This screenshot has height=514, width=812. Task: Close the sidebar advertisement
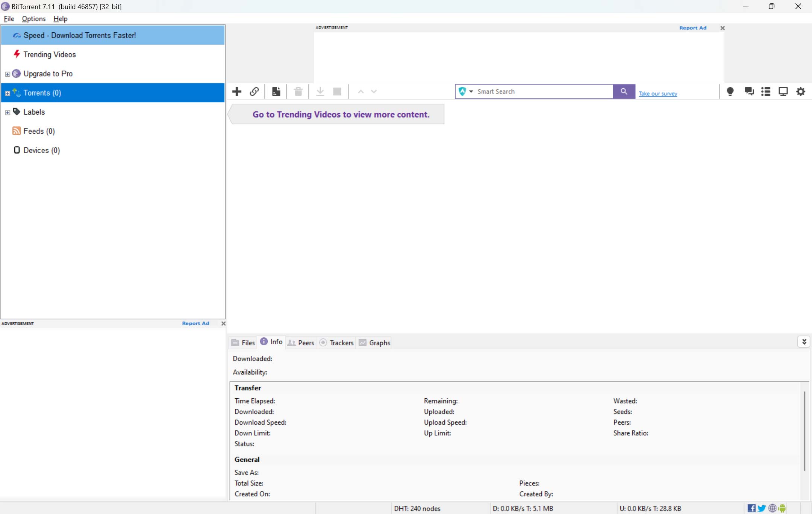click(x=223, y=323)
